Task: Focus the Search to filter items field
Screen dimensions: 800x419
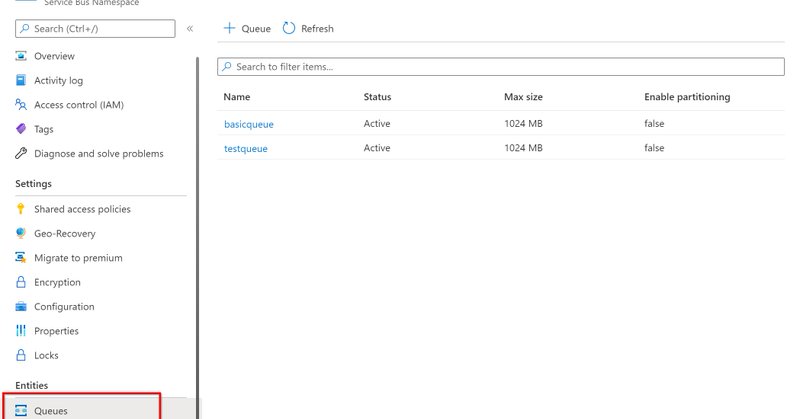Action: 501,66
